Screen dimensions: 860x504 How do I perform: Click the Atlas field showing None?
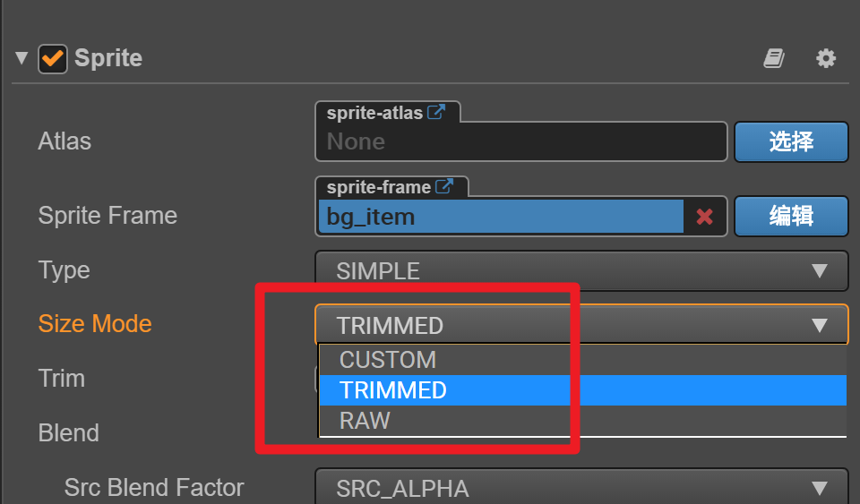tap(520, 141)
